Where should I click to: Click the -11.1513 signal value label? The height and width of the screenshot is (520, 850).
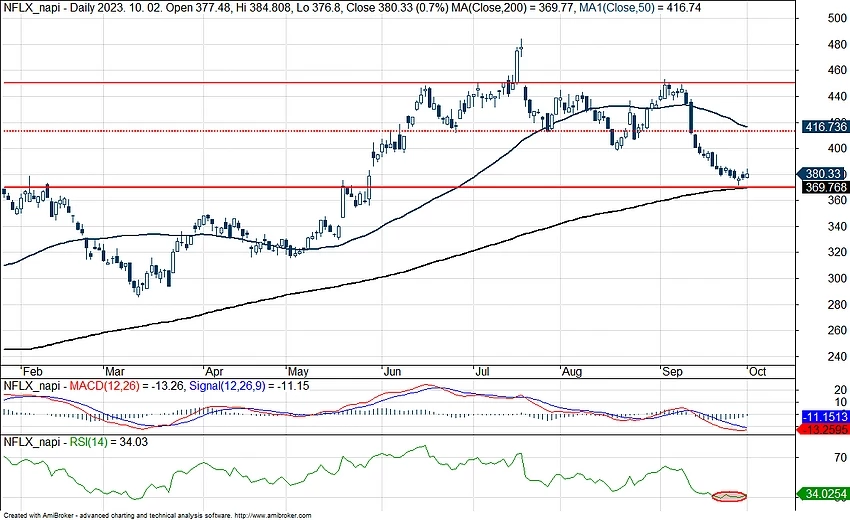pyautogui.click(x=825, y=416)
